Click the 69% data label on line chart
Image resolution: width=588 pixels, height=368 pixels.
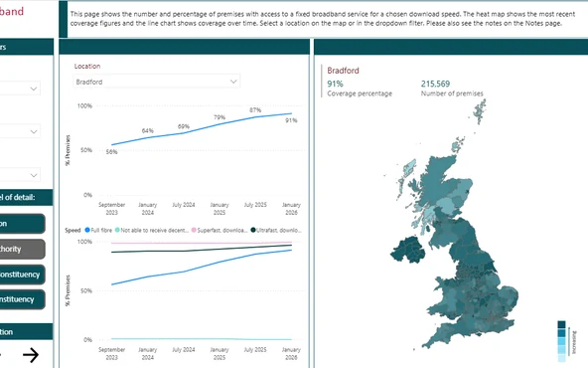[184, 126]
